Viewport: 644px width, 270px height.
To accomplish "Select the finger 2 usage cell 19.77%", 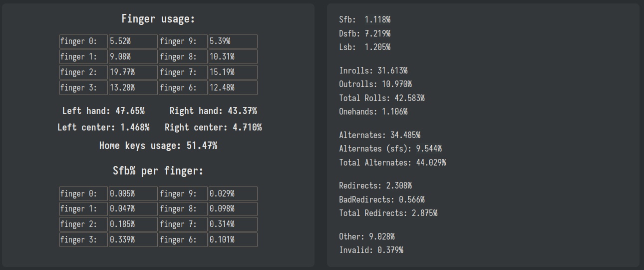I will pyautogui.click(x=133, y=72).
